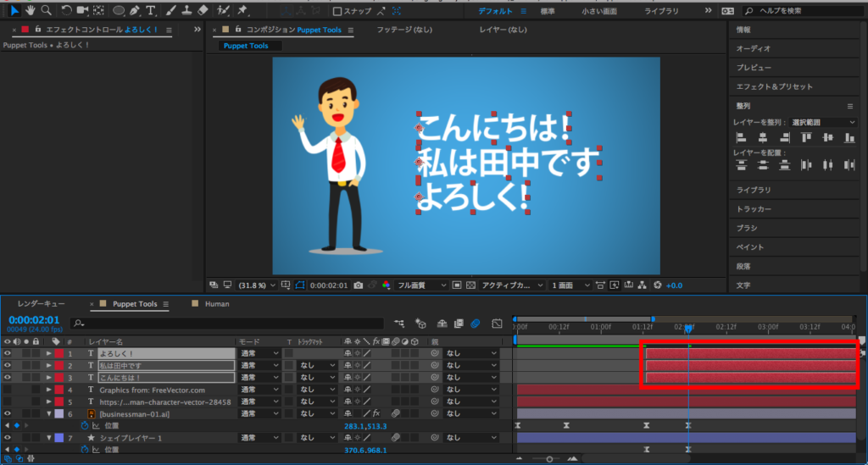Select the Puppet Pin tool
Viewport: 868px width, 465px height.
(x=242, y=11)
